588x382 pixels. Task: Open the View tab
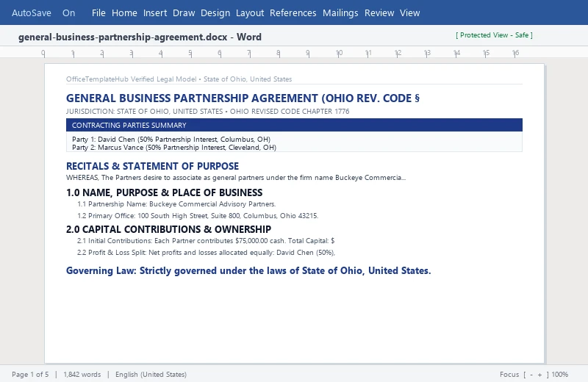click(x=409, y=12)
